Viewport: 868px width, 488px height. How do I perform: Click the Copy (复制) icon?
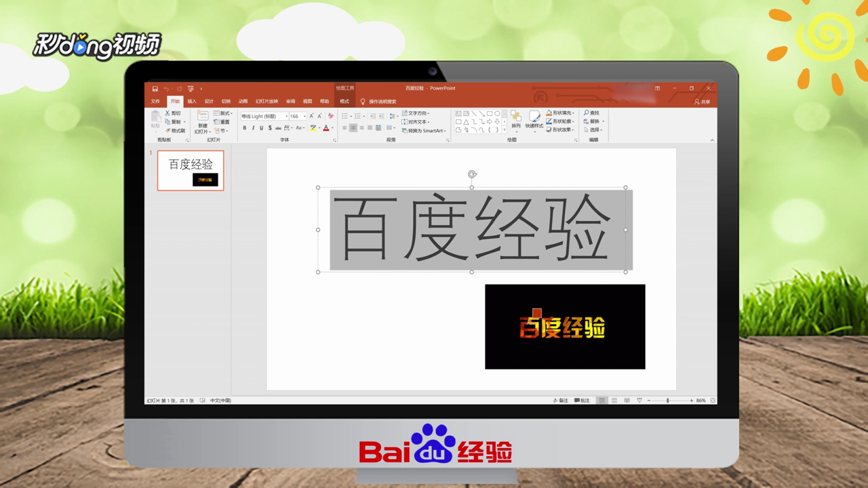[167, 122]
